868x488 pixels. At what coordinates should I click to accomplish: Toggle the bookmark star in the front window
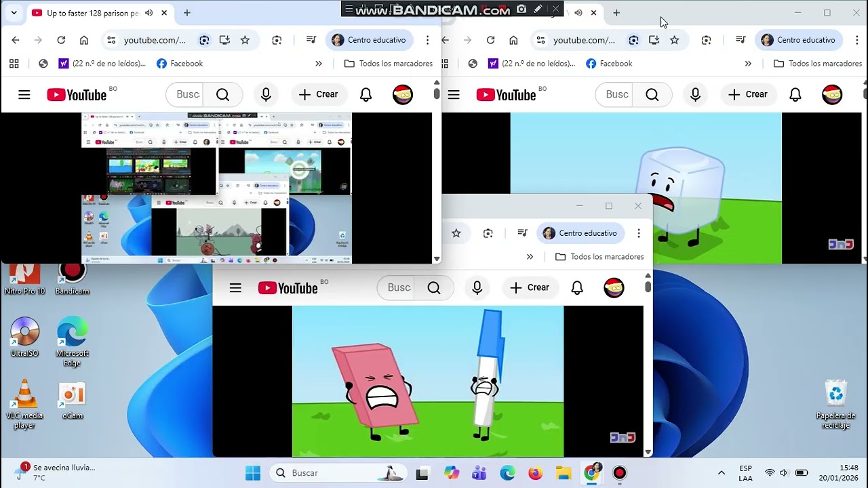coord(456,233)
